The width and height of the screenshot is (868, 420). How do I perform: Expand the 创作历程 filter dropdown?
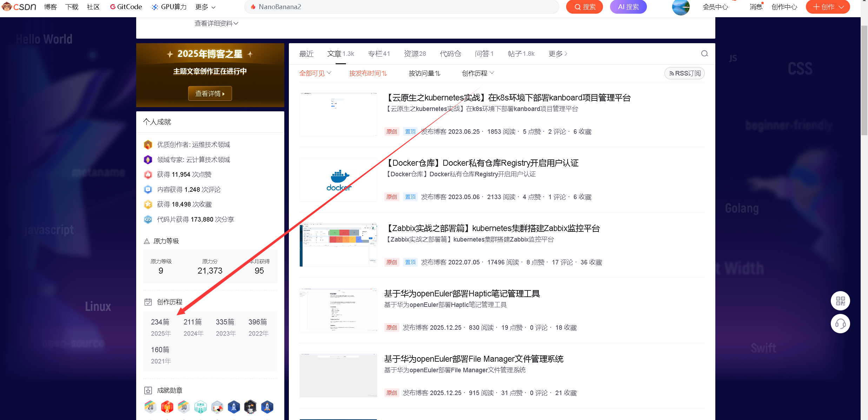(478, 73)
